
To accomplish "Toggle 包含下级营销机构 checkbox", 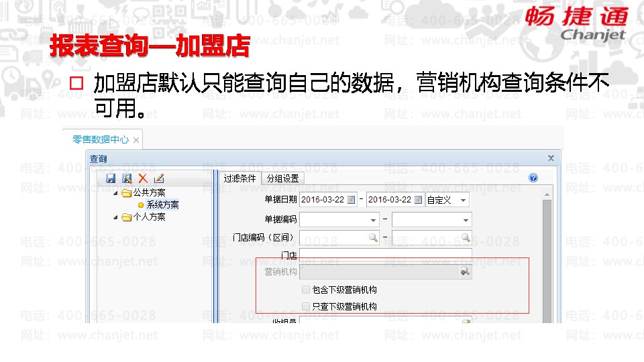I will pyautogui.click(x=306, y=290).
